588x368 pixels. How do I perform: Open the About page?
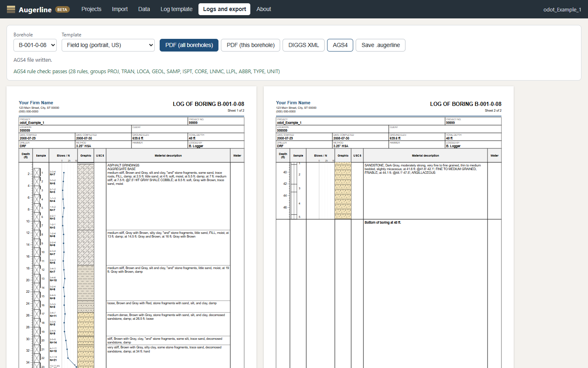(264, 9)
